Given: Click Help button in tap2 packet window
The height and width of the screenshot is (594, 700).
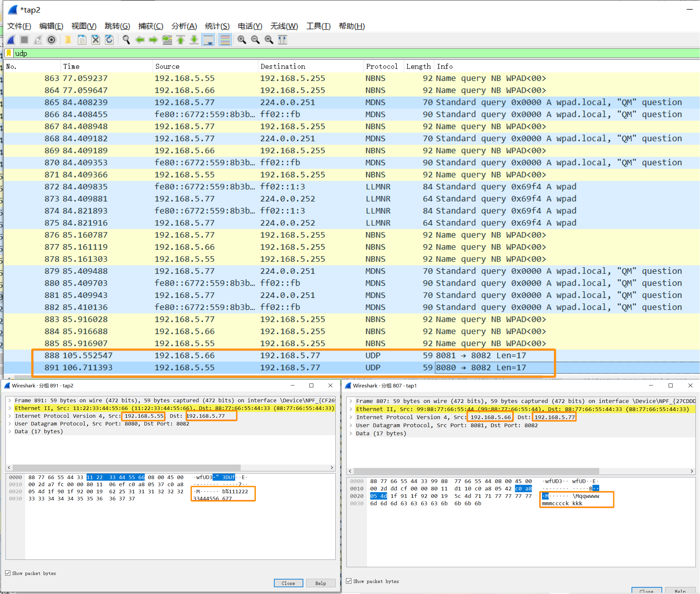Looking at the screenshot, I should [320, 583].
